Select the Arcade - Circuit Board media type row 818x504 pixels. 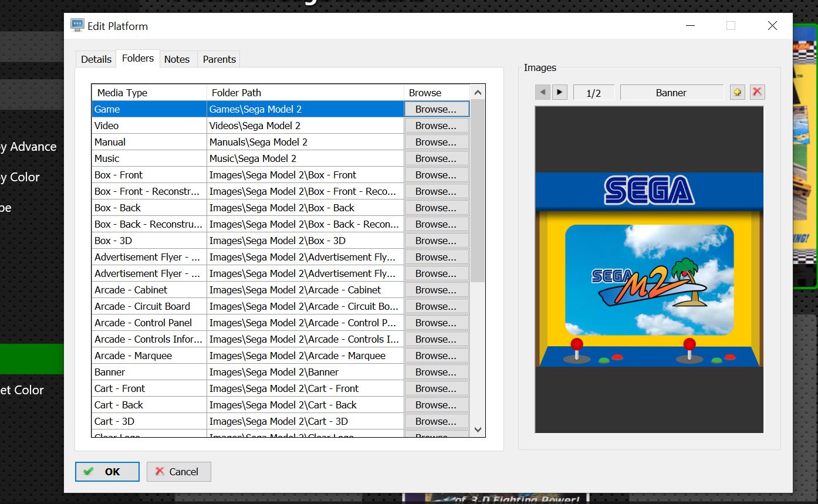pos(149,306)
